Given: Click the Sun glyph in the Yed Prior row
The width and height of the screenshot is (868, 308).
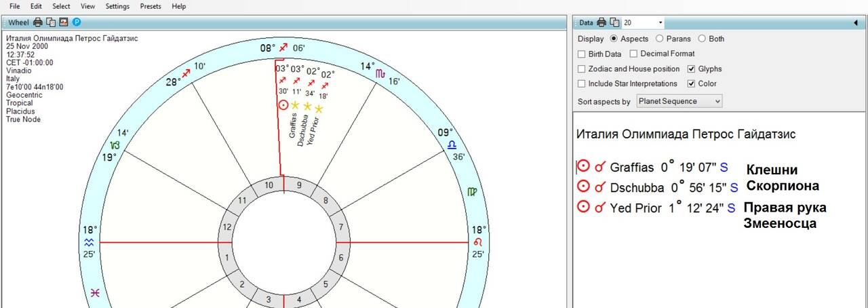Looking at the screenshot, I should coord(583,207).
